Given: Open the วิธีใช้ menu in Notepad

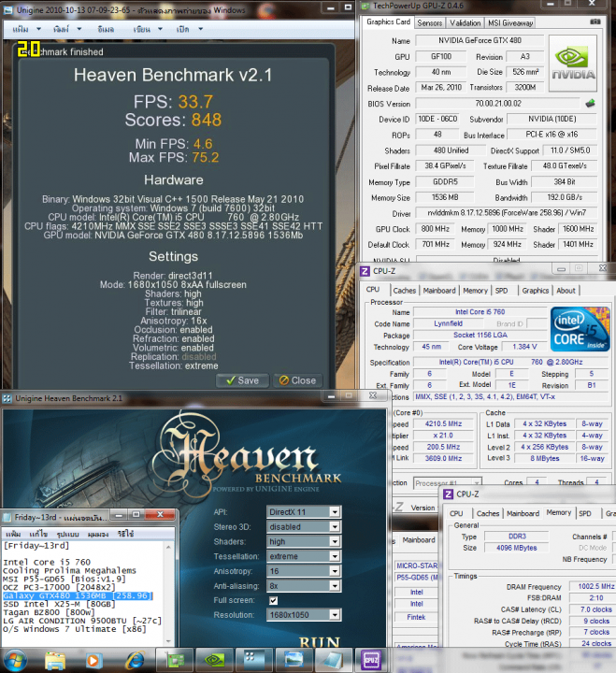Looking at the screenshot, I should (x=125, y=534).
